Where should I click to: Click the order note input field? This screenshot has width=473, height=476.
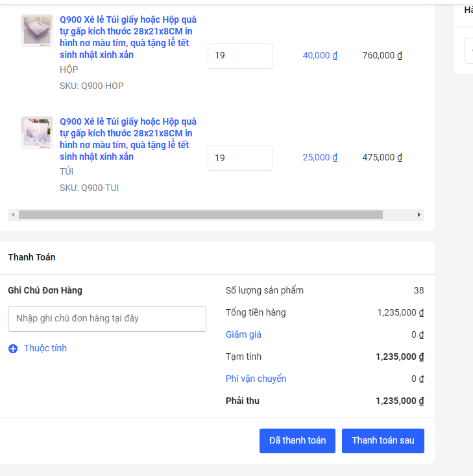point(107,319)
